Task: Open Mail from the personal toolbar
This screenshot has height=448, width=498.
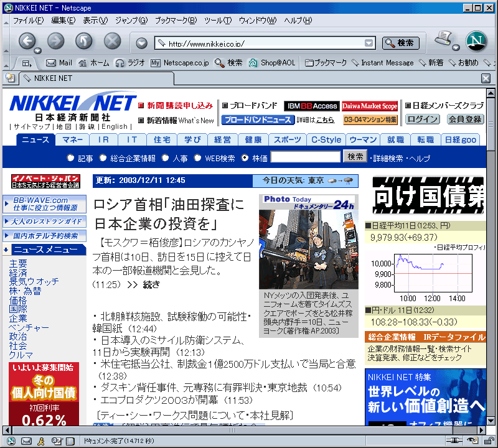Action: click(x=59, y=63)
